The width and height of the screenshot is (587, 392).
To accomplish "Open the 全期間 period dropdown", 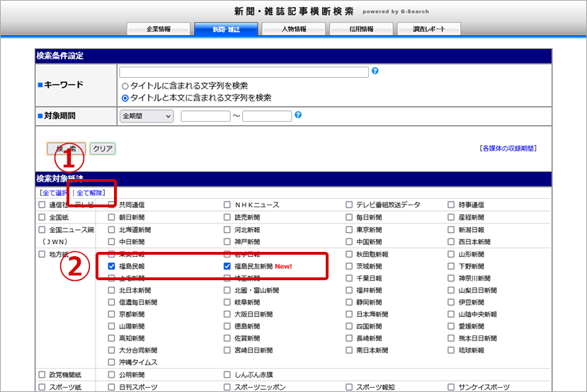I will pos(147,116).
